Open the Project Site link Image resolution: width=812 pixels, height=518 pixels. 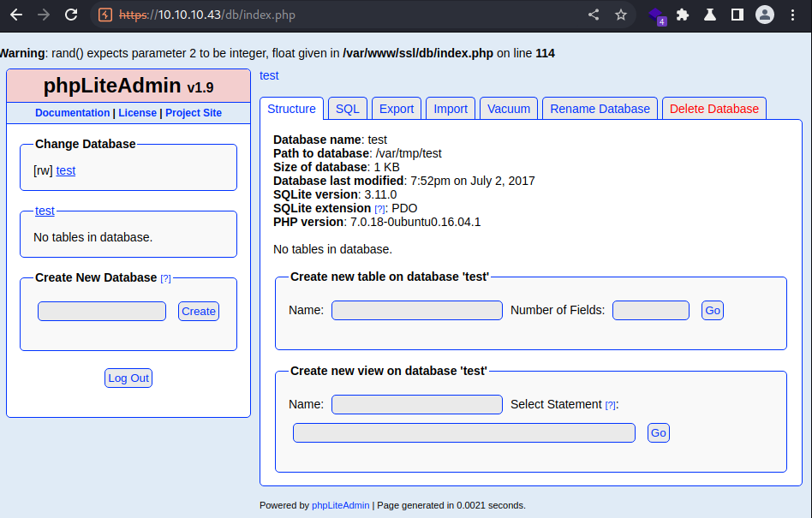click(x=194, y=113)
